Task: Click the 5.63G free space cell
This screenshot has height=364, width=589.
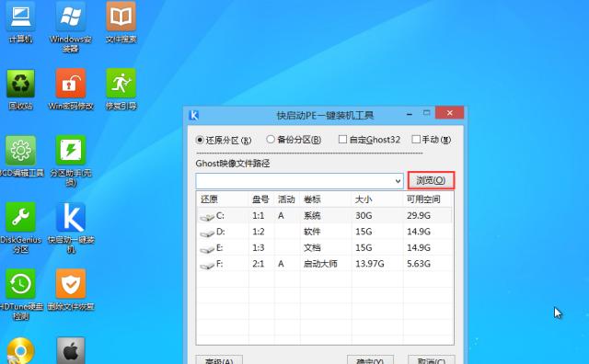Action: (x=419, y=264)
